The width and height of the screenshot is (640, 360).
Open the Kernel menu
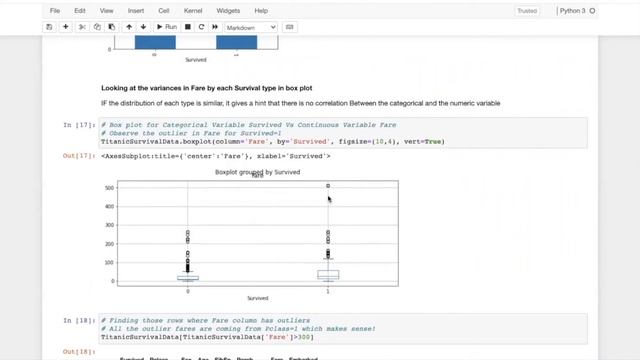pos(193,11)
